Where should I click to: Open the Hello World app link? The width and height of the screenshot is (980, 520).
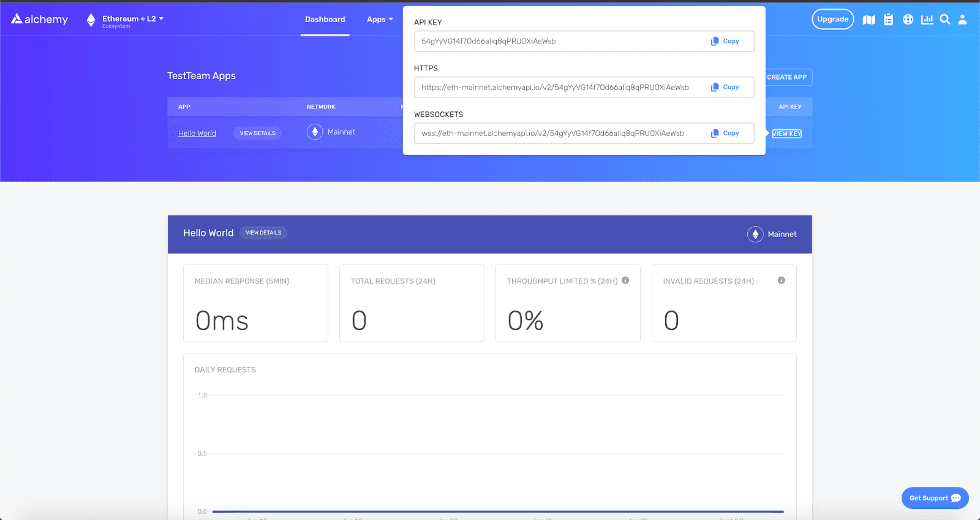[x=197, y=134]
